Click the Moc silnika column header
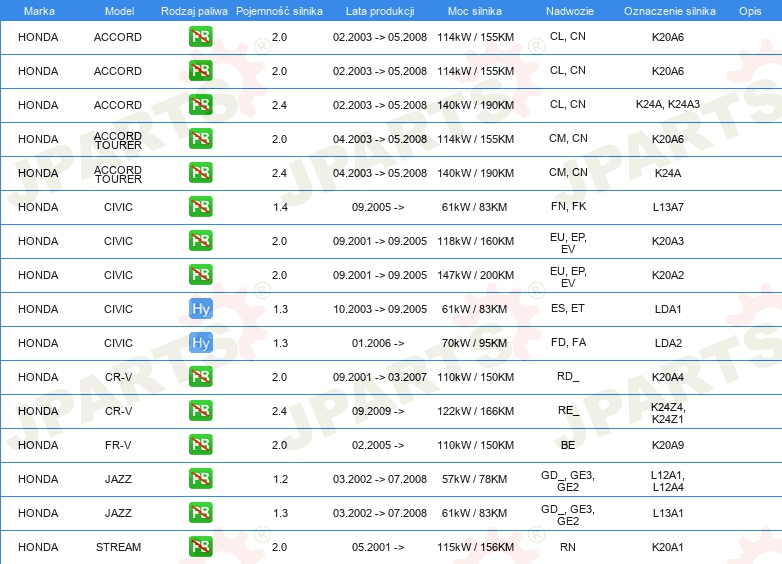The width and height of the screenshot is (782, 564). tap(475, 11)
